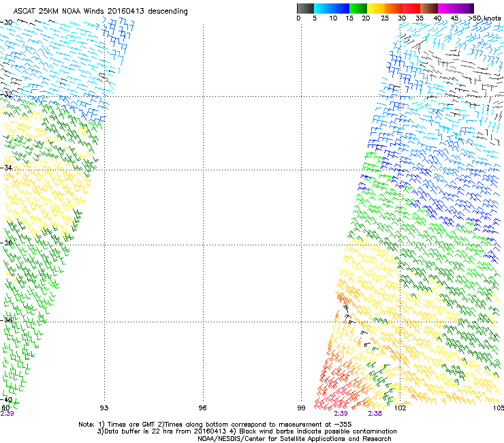Screen dimensions: 504x443
Task: Click the note line starting 'Note: 1) Times are GMT'
Action: [x=215, y=425]
